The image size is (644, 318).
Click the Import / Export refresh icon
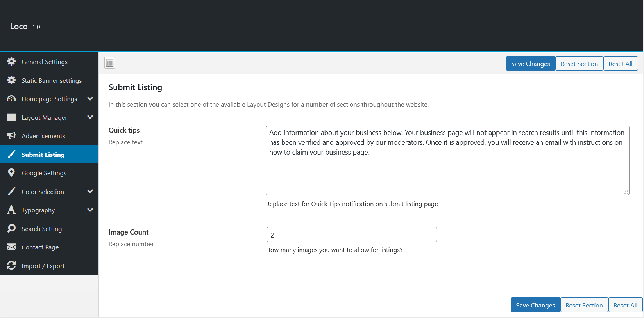point(11,266)
